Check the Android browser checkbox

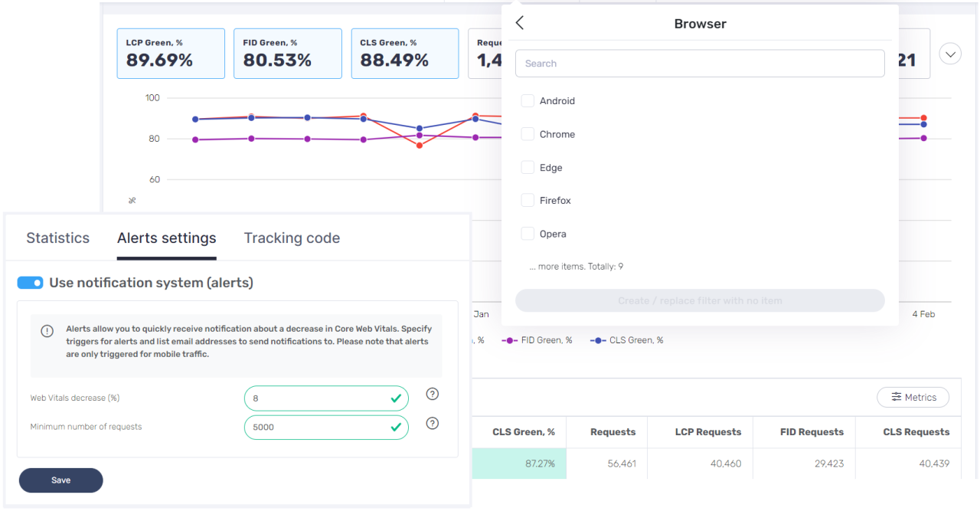(528, 101)
